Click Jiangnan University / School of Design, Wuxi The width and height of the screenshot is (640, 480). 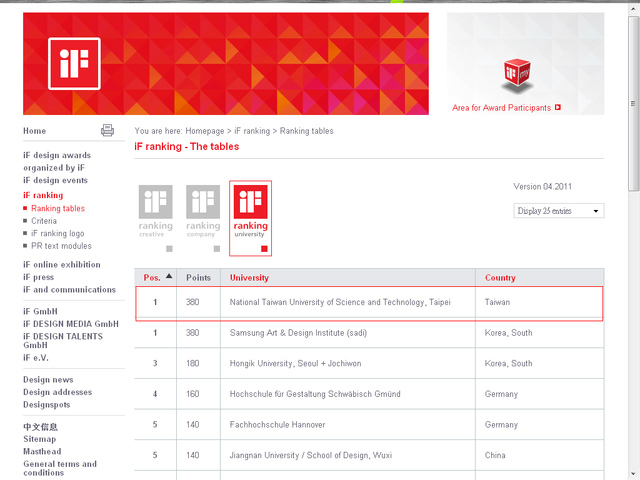coord(311,456)
